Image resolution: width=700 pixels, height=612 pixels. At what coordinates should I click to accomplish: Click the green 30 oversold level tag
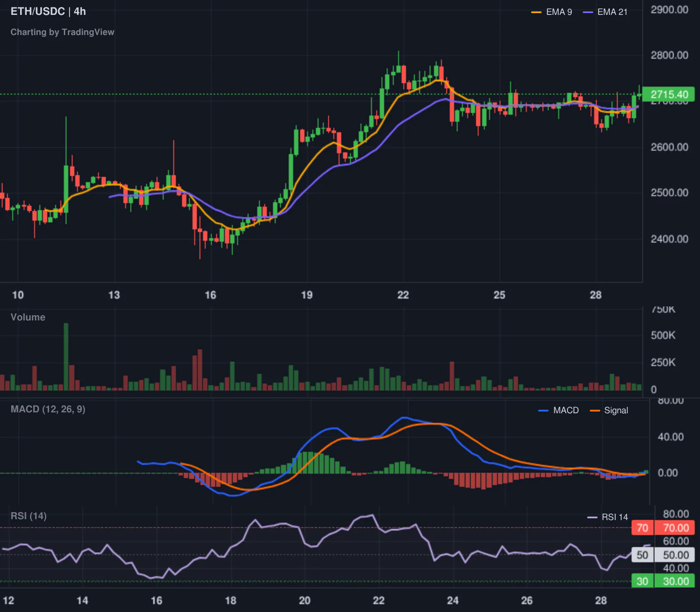pyautogui.click(x=642, y=581)
